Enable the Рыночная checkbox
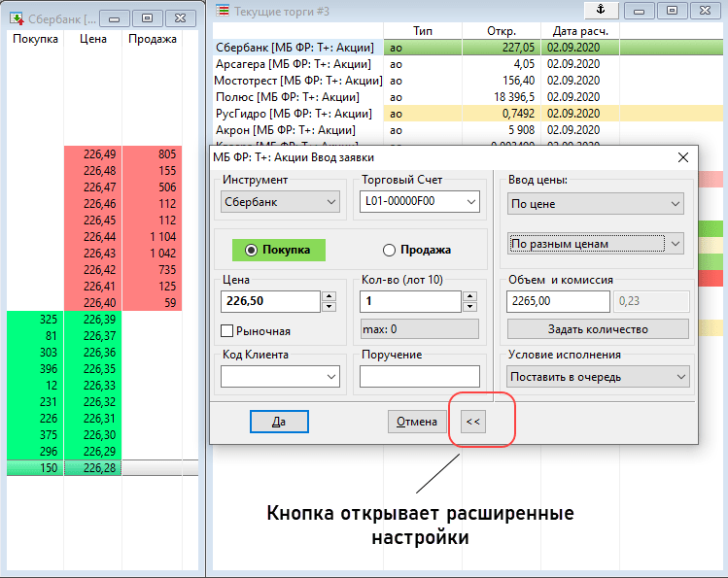The image size is (728, 578). pos(227,331)
